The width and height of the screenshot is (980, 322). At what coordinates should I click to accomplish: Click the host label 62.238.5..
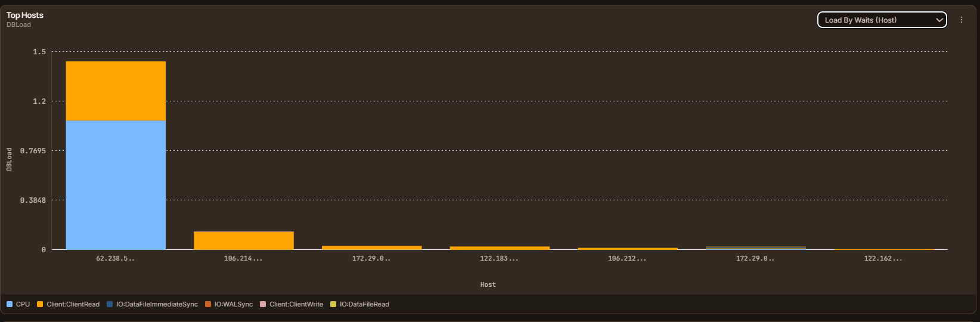click(x=115, y=258)
